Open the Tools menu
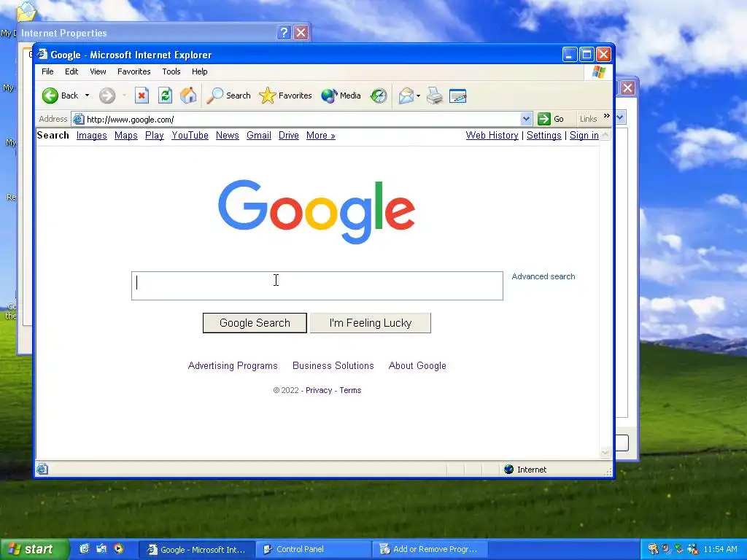The image size is (747, 560). click(x=171, y=71)
